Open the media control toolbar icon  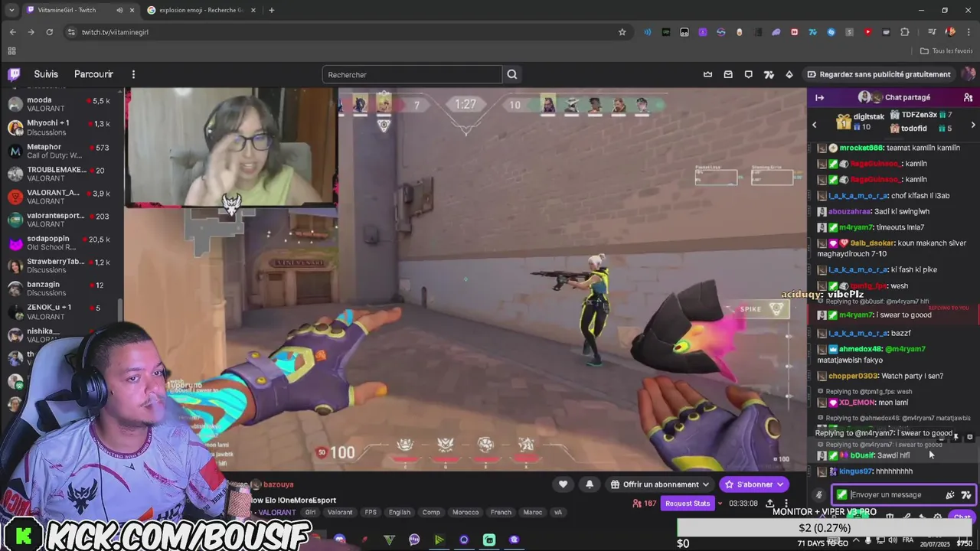point(932,32)
